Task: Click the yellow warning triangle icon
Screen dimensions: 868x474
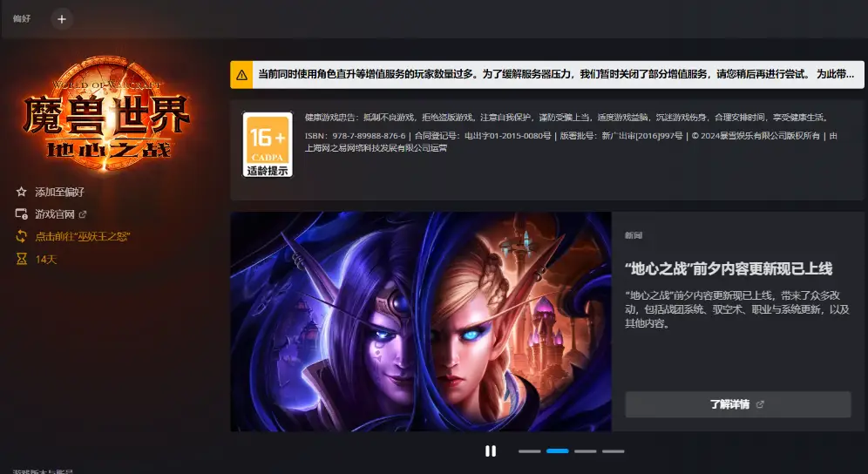Action: pyautogui.click(x=242, y=75)
